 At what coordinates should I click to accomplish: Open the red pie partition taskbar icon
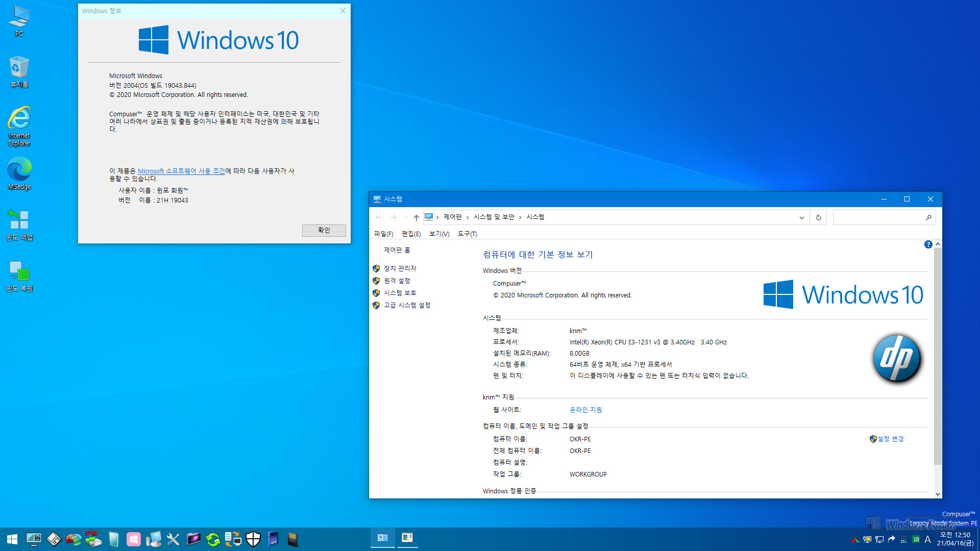coord(73,539)
